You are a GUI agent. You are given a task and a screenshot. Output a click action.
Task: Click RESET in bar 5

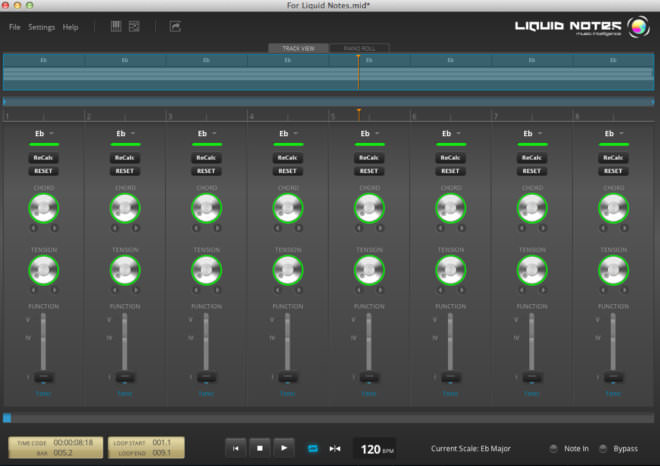coord(369,171)
